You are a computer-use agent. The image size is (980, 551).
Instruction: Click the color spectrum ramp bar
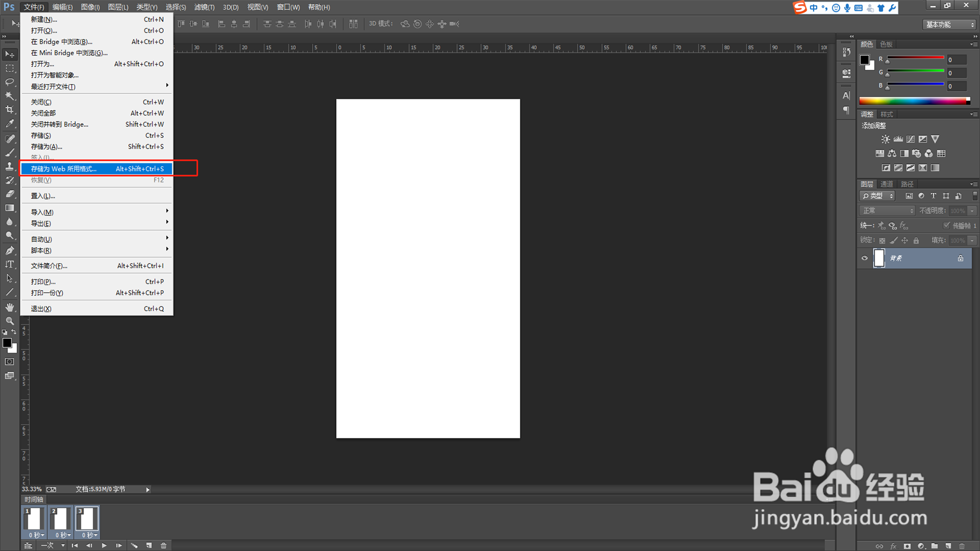[913, 101]
